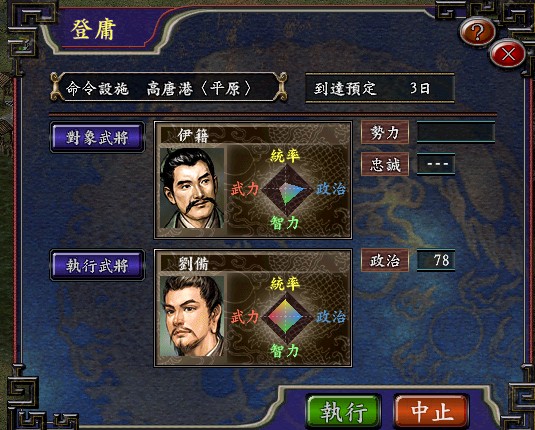The width and height of the screenshot is (535, 430).
Task: Click the 到達預定 3日 arrival box
Action: [x=380, y=88]
